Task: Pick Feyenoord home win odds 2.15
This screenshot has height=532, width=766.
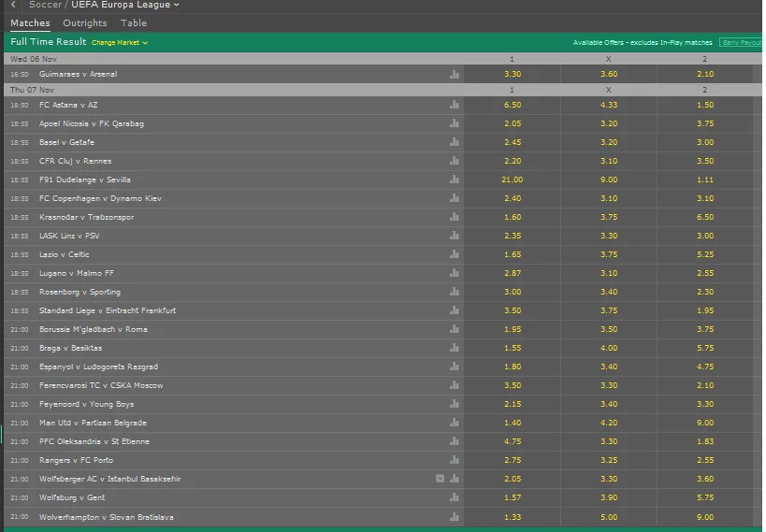Action: (512, 404)
